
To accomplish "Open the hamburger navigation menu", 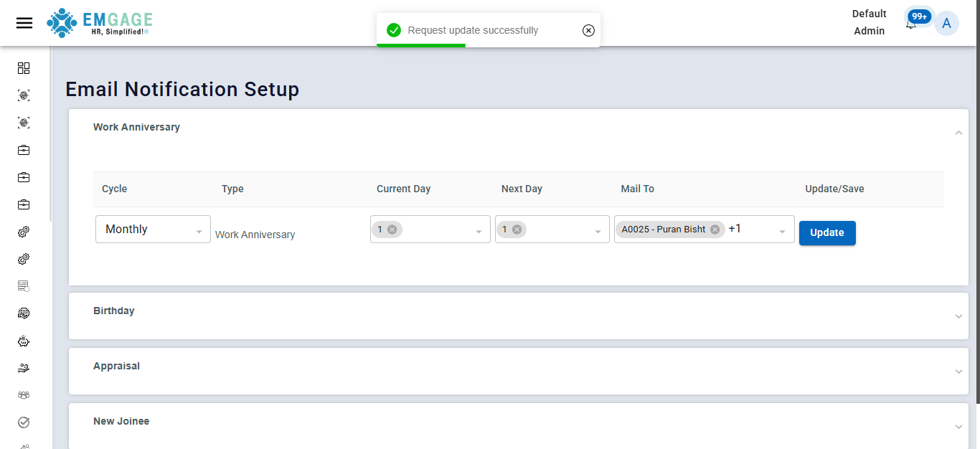I will [24, 23].
